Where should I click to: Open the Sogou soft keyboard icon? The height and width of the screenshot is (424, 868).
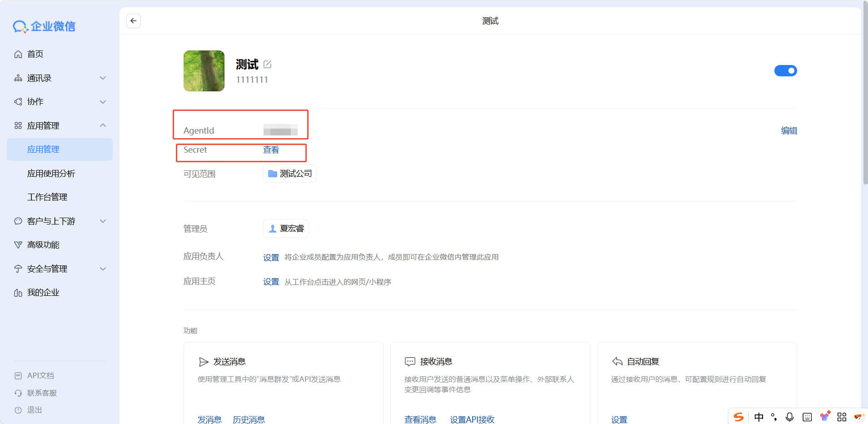click(x=807, y=417)
